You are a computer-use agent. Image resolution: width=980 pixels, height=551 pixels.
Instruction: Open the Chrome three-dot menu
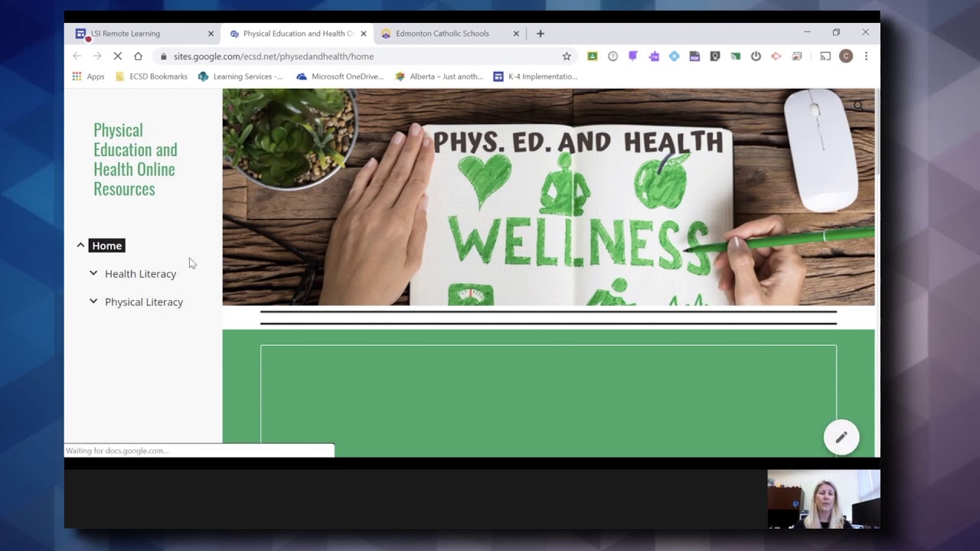[x=866, y=56]
